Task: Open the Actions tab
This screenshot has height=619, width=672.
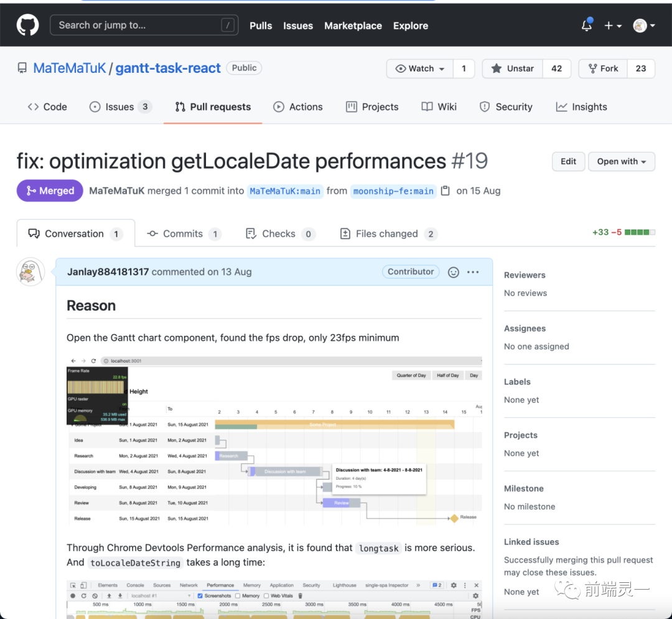Action: coord(298,106)
